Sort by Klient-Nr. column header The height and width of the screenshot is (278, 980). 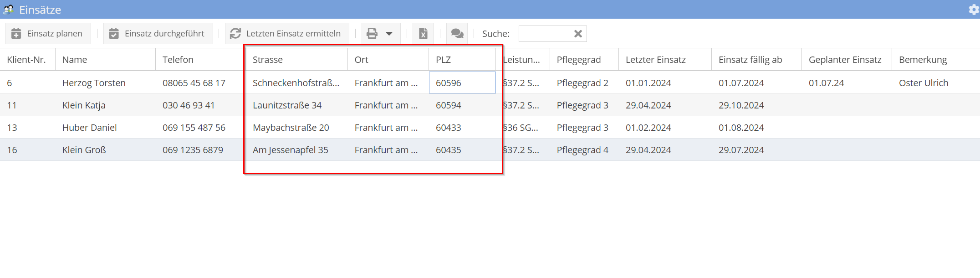click(27, 60)
